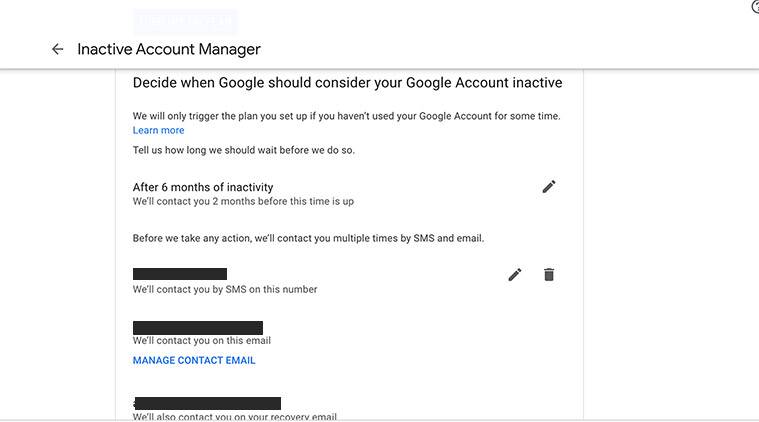Select "After 6 months of inactivity" setting
Screen dimensions: 759x422
click(203, 187)
